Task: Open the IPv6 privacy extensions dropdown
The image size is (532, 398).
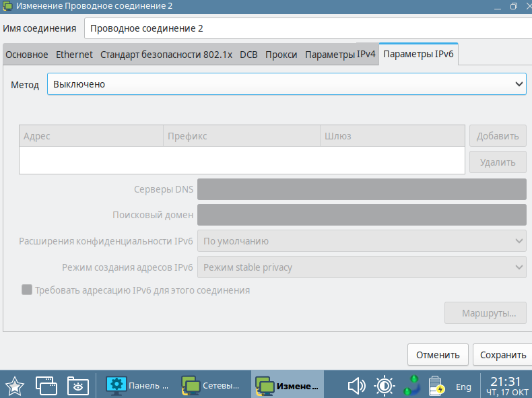Action: 362,241
